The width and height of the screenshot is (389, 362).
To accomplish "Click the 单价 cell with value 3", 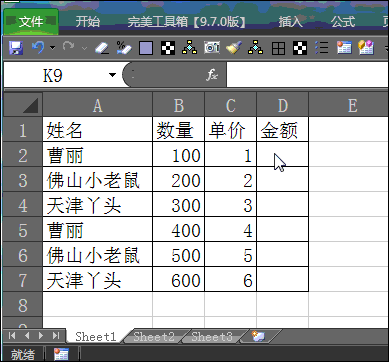I will pos(230,204).
